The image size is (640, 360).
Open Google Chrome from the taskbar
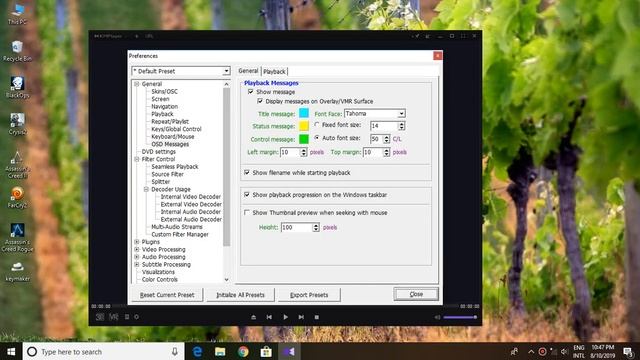(x=243, y=351)
